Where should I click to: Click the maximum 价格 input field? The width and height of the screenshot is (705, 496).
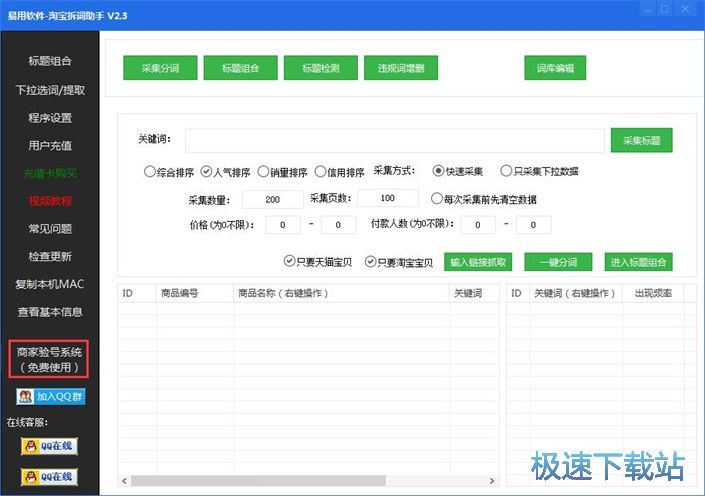click(x=338, y=225)
